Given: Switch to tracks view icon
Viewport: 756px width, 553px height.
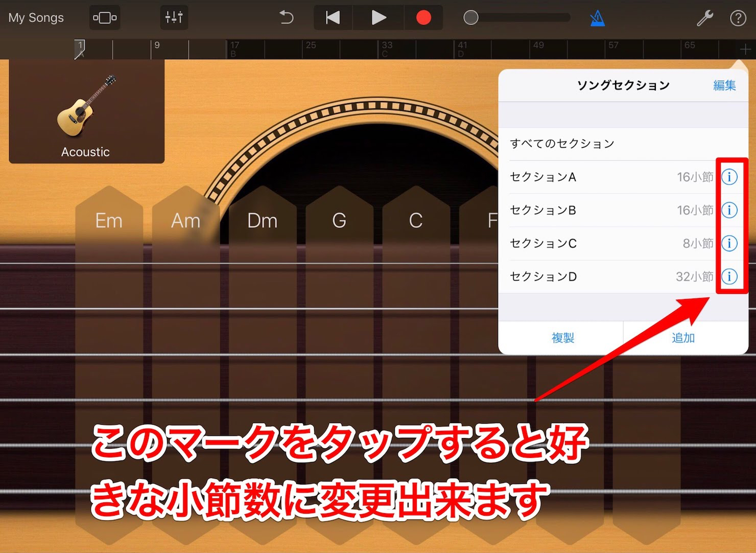Looking at the screenshot, I should pyautogui.click(x=105, y=18).
